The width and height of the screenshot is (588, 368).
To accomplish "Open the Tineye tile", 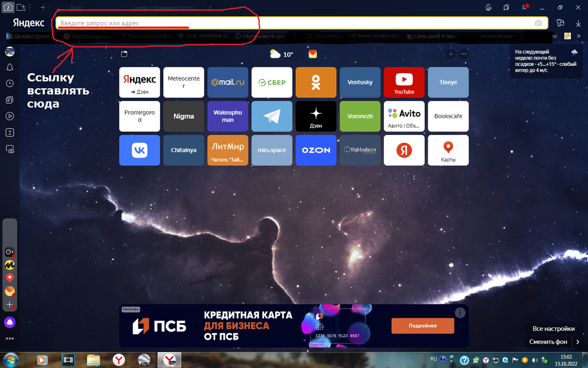I will coord(448,82).
